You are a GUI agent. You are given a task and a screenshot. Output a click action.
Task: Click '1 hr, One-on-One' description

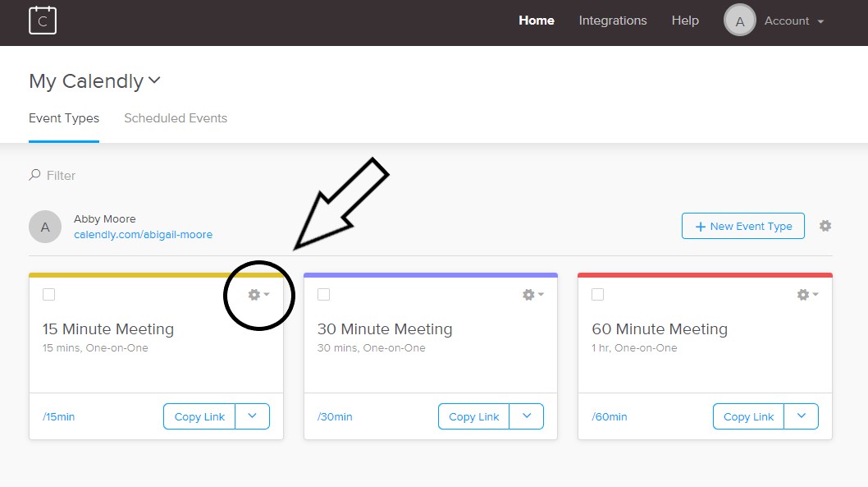click(x=634, y=348)
